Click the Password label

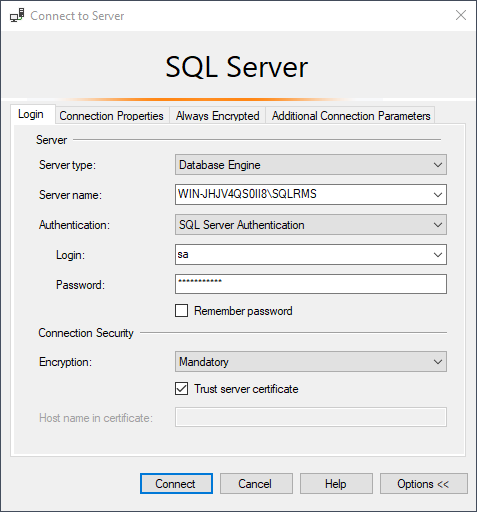point(80,285)
